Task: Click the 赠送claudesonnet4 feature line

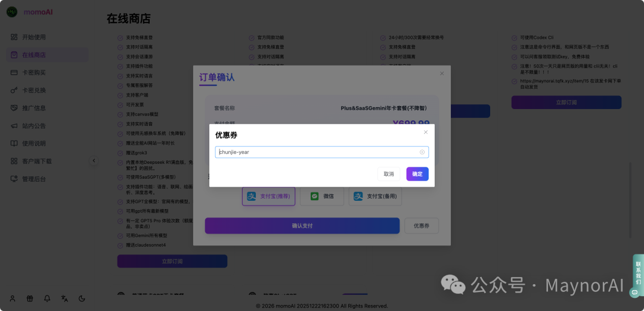Action: click(146, 245)
